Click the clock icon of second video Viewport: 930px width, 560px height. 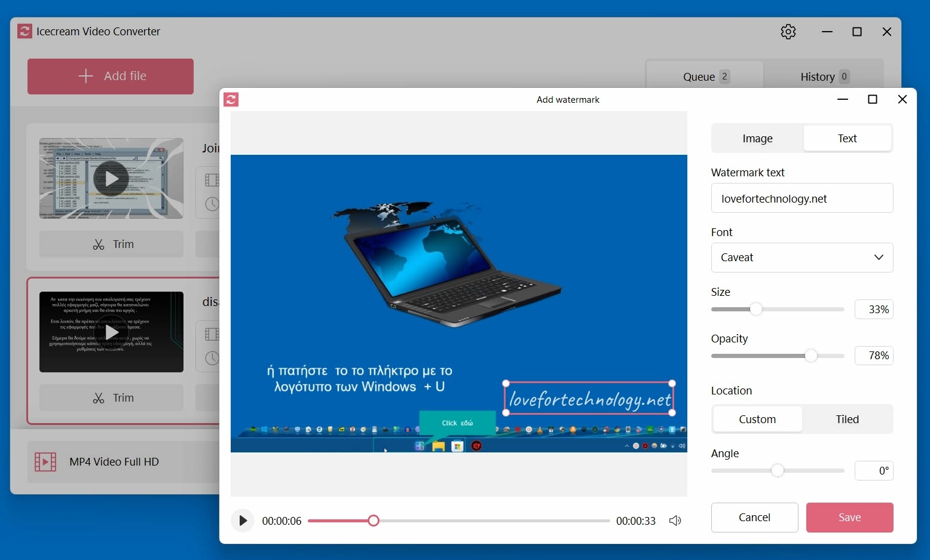coord(212,358)
